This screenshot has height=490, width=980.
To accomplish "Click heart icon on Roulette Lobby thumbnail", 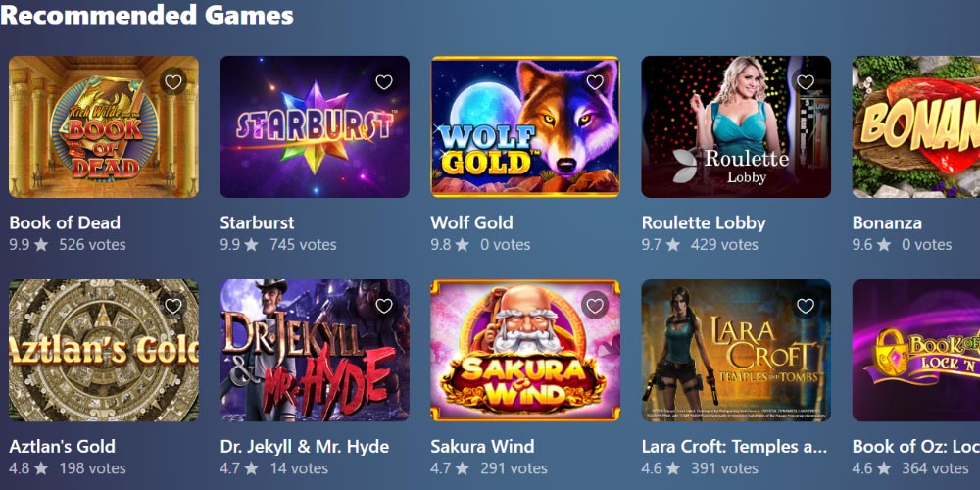I will pyautogui.click(x=806, y=82).
